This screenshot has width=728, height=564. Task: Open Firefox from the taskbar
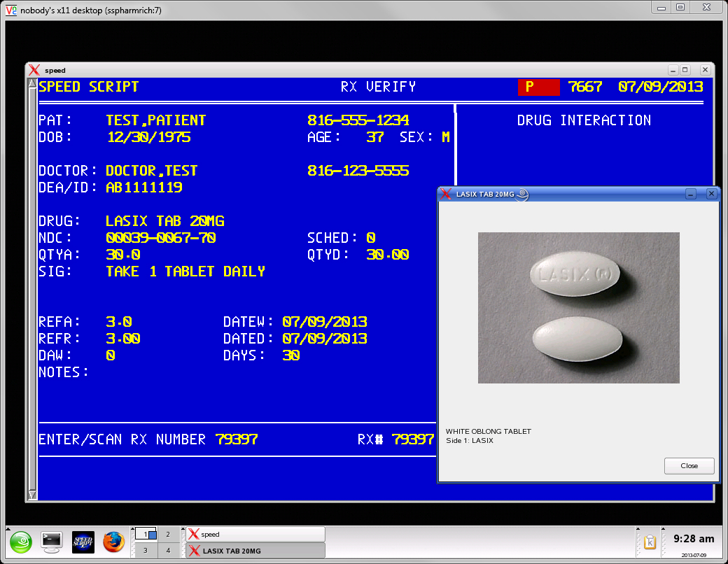pyautogui.click(x=113, y=542)
